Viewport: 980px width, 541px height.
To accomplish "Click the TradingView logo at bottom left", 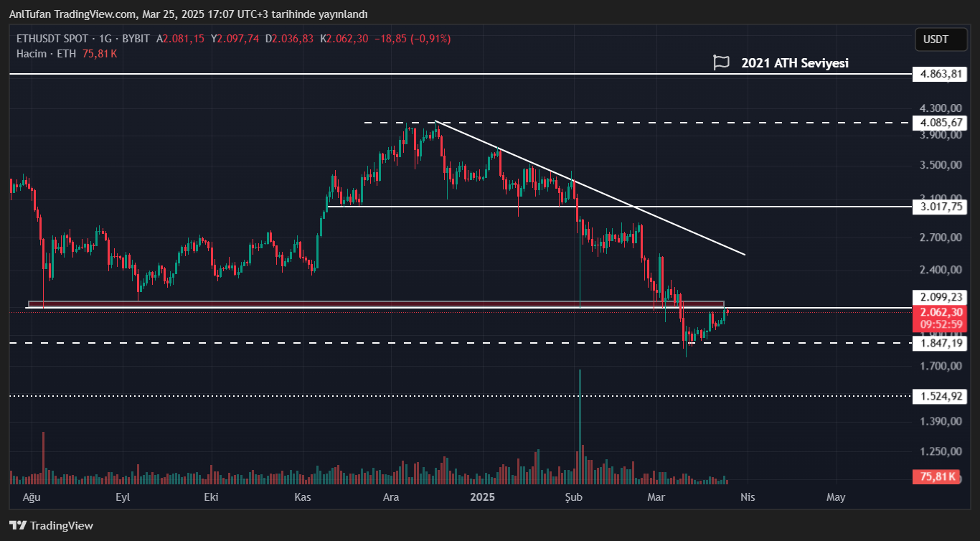I will click(51, 525).
